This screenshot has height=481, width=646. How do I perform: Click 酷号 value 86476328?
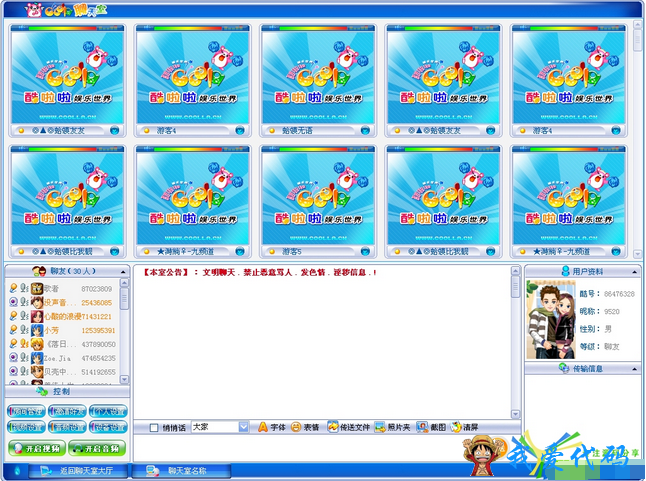coord(619,294)
